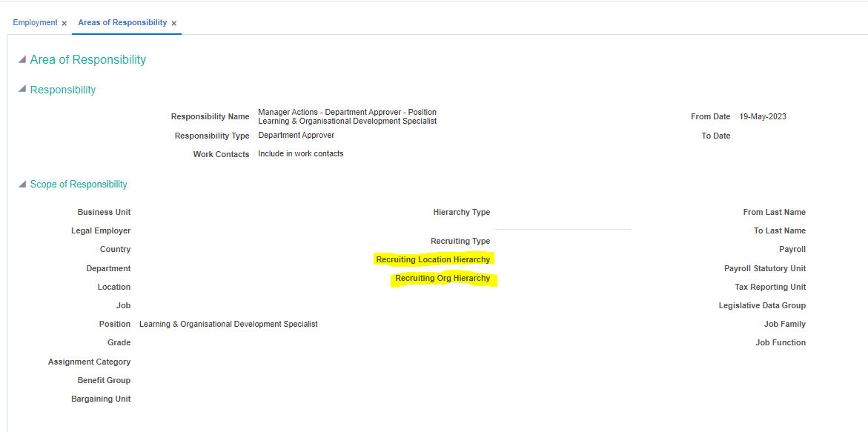Click the highlighted Recruiting Org Hierarchy label

click(443, 278)
